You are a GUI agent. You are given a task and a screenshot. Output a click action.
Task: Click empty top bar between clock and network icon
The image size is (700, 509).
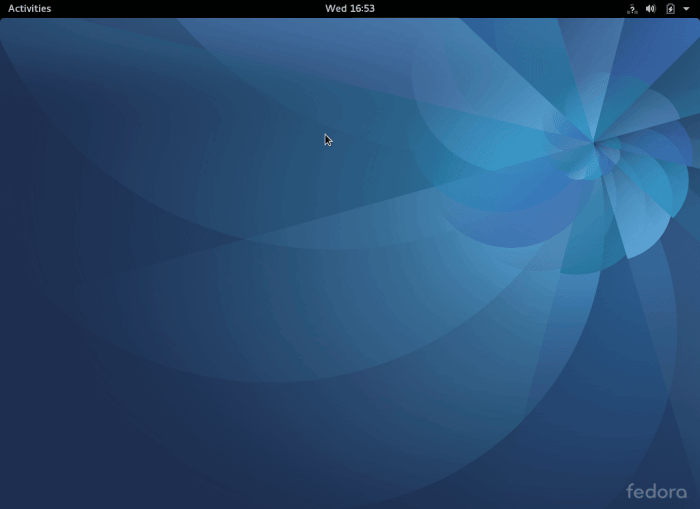[x=500, y=8]
